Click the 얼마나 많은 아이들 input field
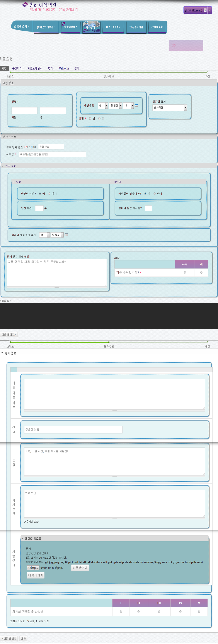The width and height of the screenshot is (218, 644). [148, 208]
